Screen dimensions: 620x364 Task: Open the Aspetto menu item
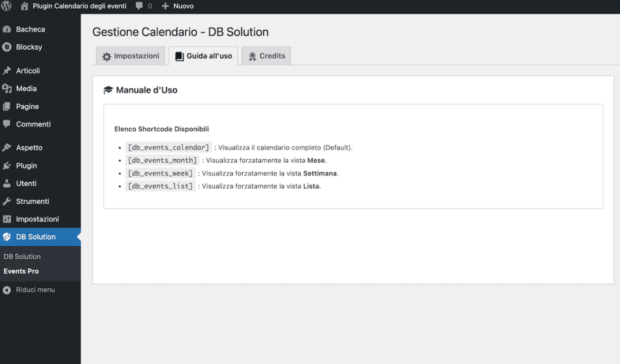point(29,148)
